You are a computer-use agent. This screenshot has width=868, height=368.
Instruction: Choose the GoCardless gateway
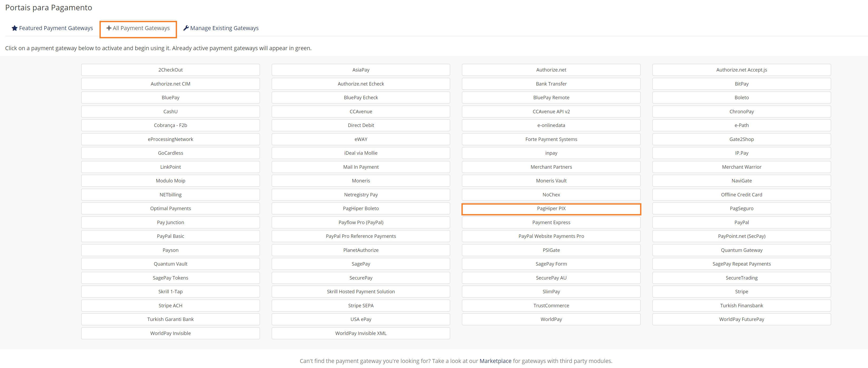[x=170, y=153]
